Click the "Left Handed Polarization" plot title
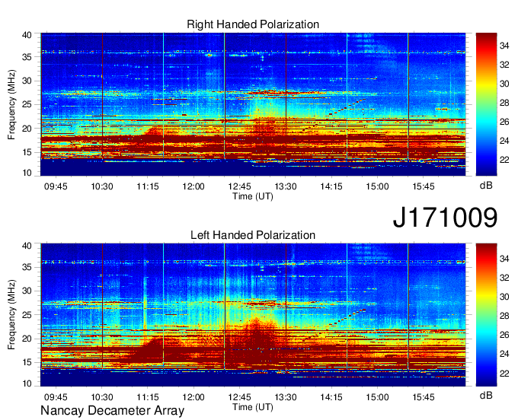This screenshot has height=420, width=518. pos(253,235)
